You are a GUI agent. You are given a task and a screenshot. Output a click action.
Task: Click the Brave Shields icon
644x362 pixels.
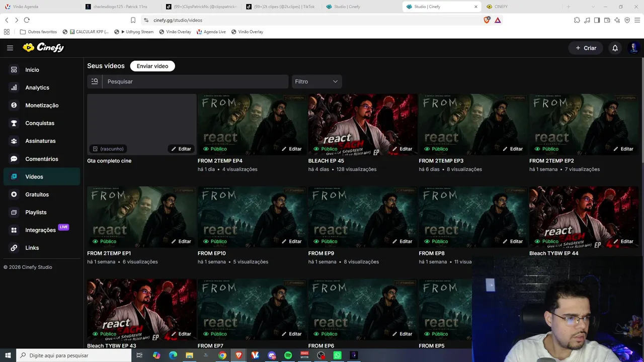click(487, 20)
